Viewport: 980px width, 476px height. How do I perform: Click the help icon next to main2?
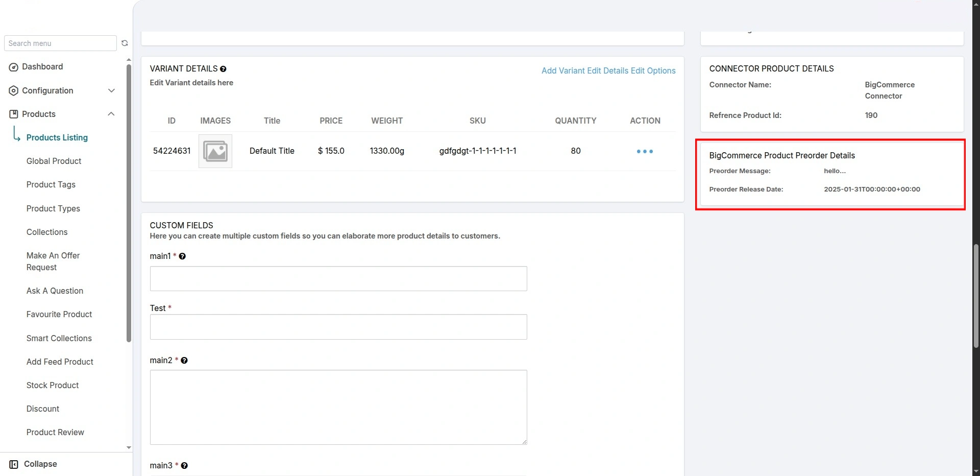pos(184,361)
